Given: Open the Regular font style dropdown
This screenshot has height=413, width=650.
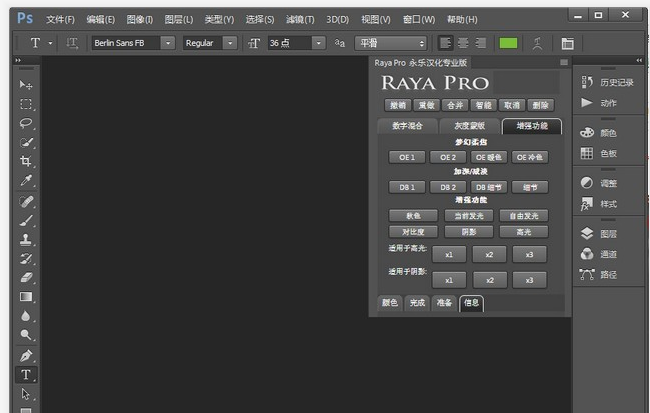Looking at the screenshot, I should 230,43.
